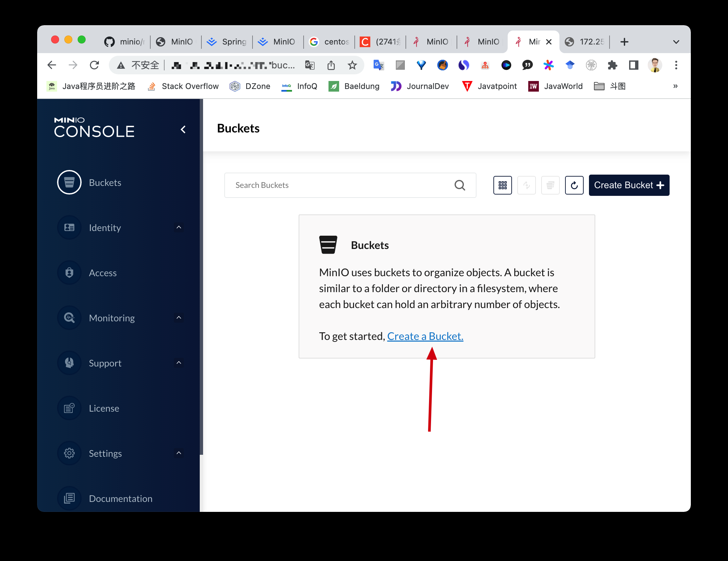This screenshot has width=728, height=561.
Task: Follow the Create a Bucket link
Action: point(425,336)
